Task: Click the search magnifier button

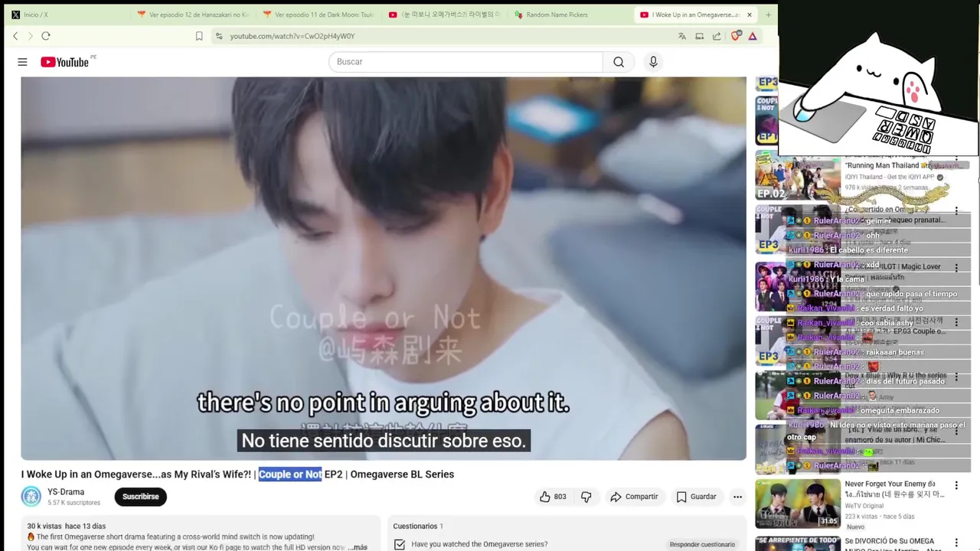Action: tap(619, 62)
